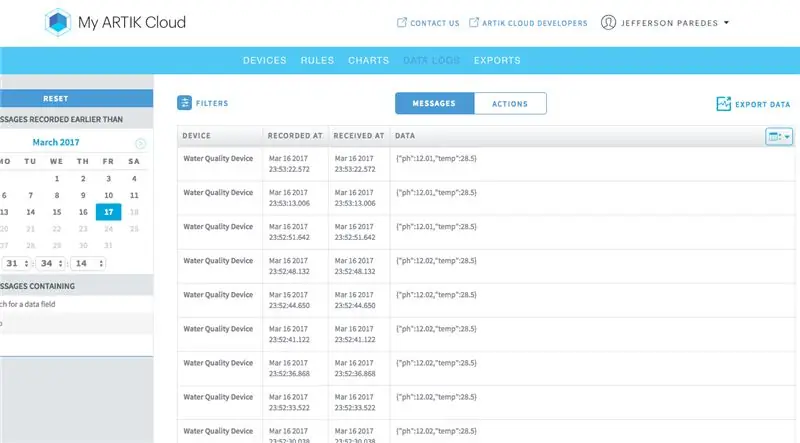The height and width of the screenshot is (443, 800).
Task: Sort by the Received At column header
Action: (x=359, y=136)
